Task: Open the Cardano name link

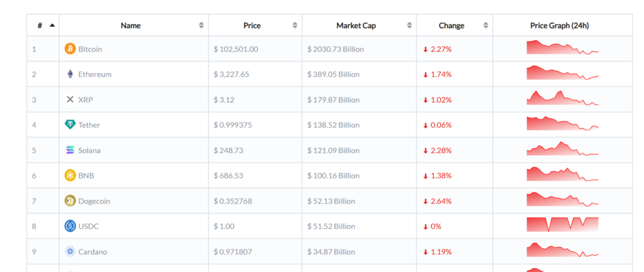Action: [93, 252]
